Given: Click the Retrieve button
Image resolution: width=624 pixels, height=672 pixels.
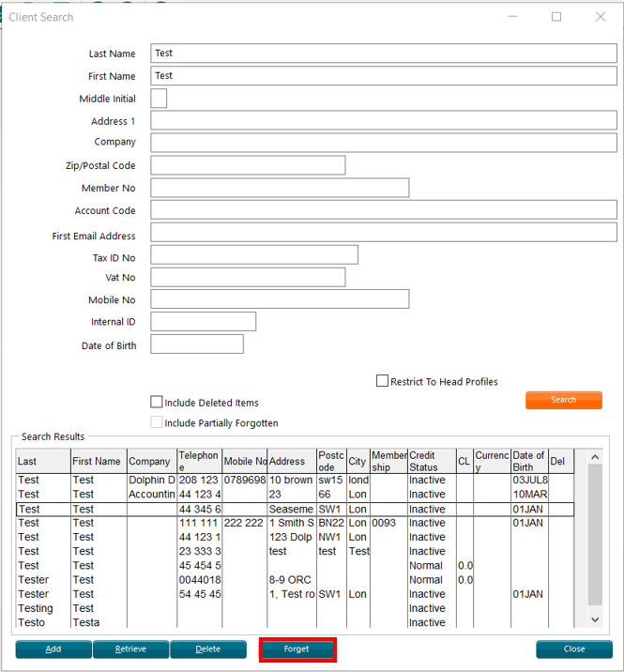Looking at the screenshot, I should pyautogui.click(x=130, y=649).
